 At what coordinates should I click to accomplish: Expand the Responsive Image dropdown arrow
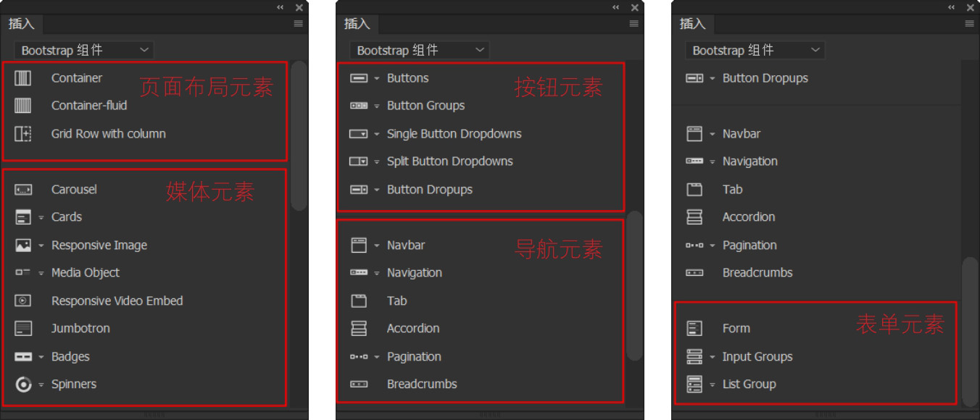41,245
